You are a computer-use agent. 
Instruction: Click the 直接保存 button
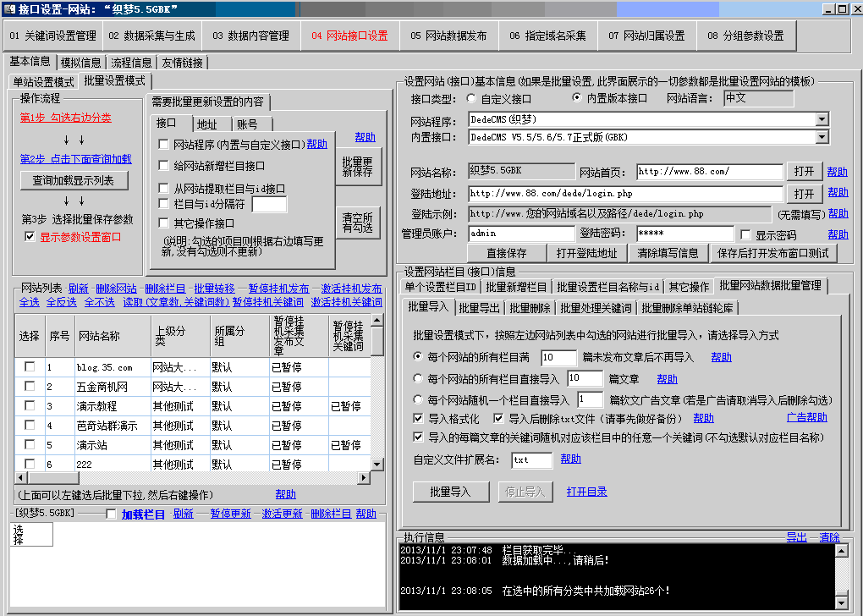[506, 253]
